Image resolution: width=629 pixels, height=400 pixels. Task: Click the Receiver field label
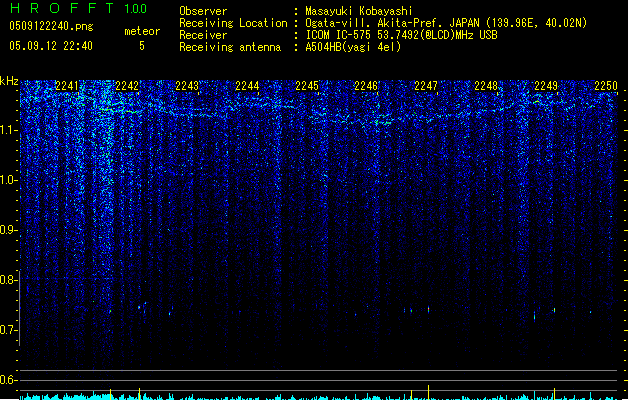pos(203,35)
